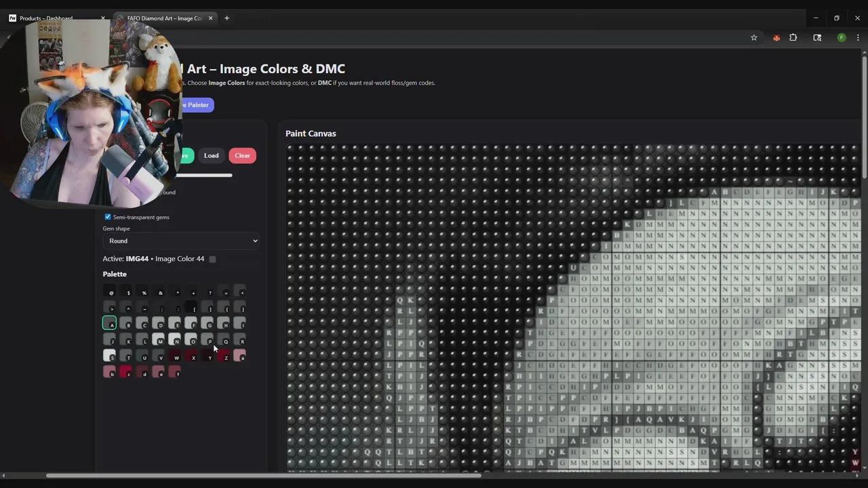868x488 pixels.
Task: Click the horizontal scrollbar at page bottom
Action: [x=263, y=475]
